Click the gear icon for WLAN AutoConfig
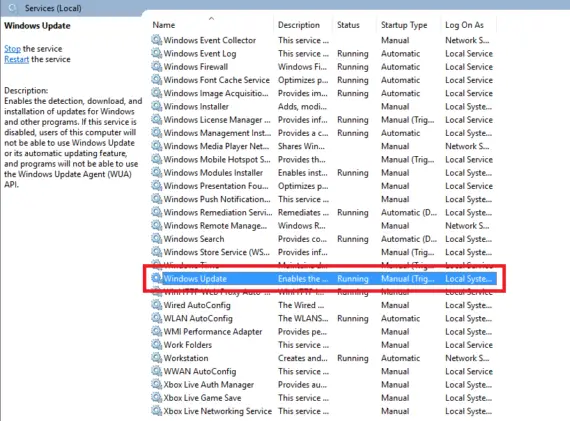 click(x=156, y=318)
